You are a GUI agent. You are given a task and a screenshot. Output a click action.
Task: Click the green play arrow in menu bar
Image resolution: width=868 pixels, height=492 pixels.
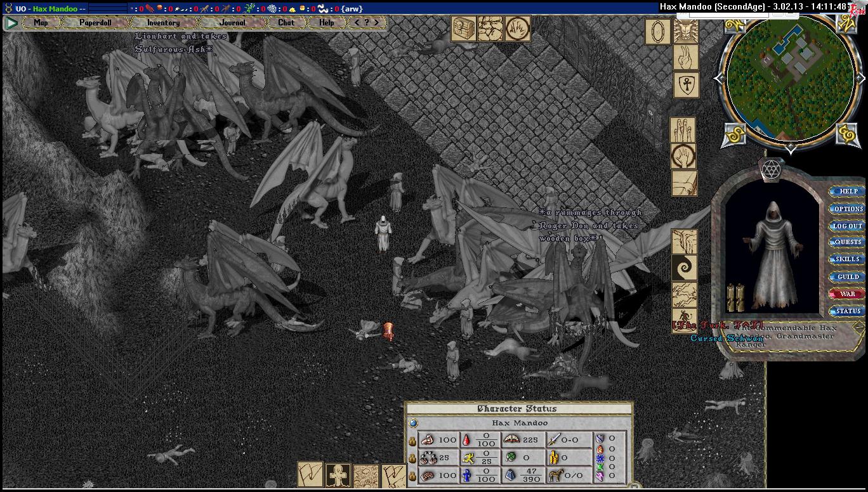(x=11, y=23)
